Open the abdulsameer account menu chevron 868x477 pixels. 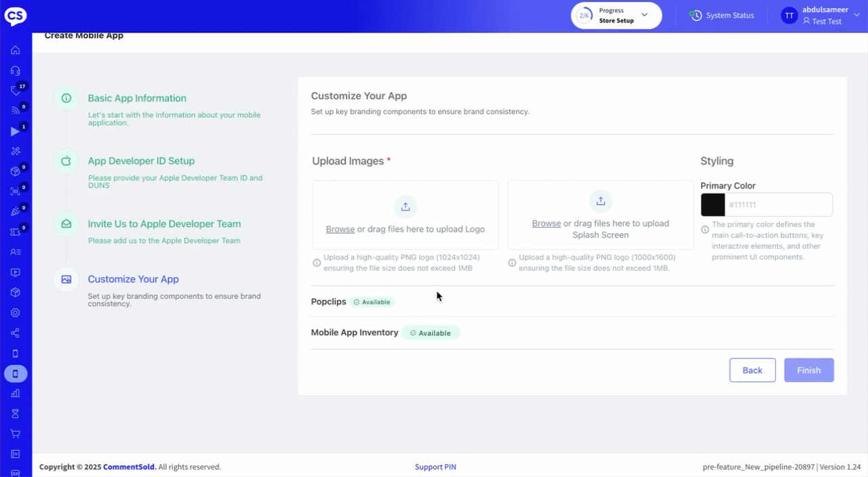(x=855, y=16)
